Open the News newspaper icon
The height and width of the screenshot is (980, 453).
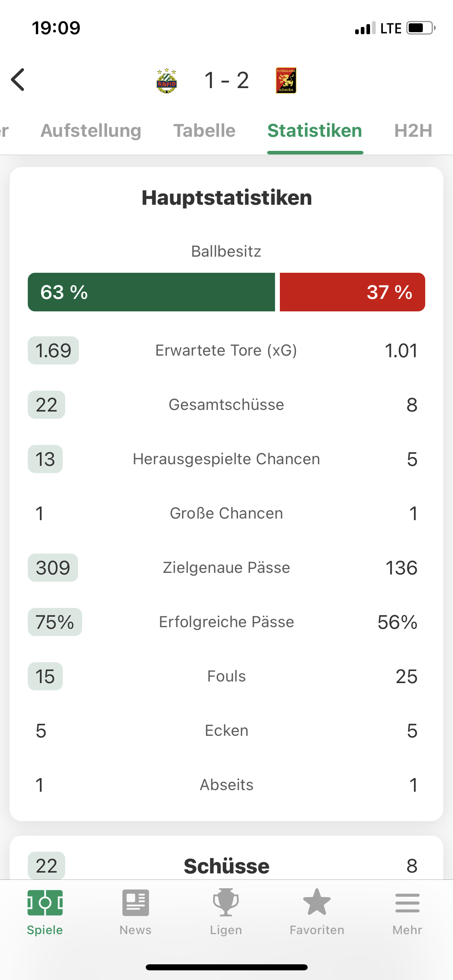tap(136, 902)
